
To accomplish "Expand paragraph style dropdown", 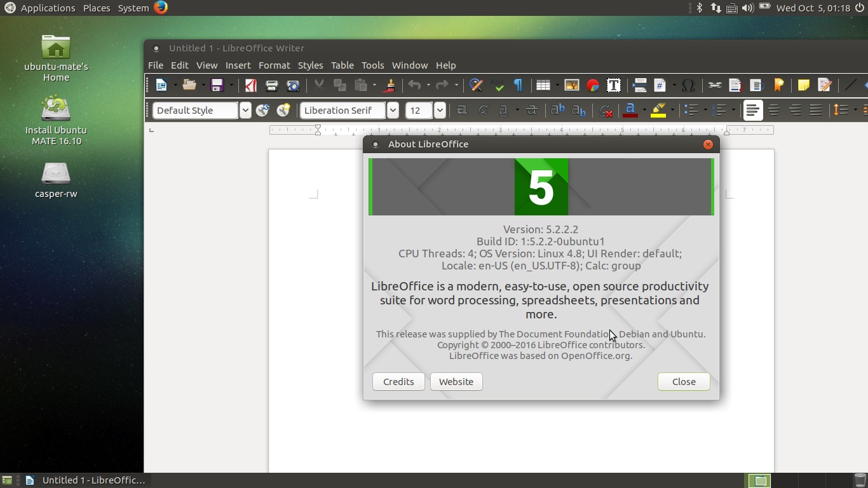I will pos(245,110).
